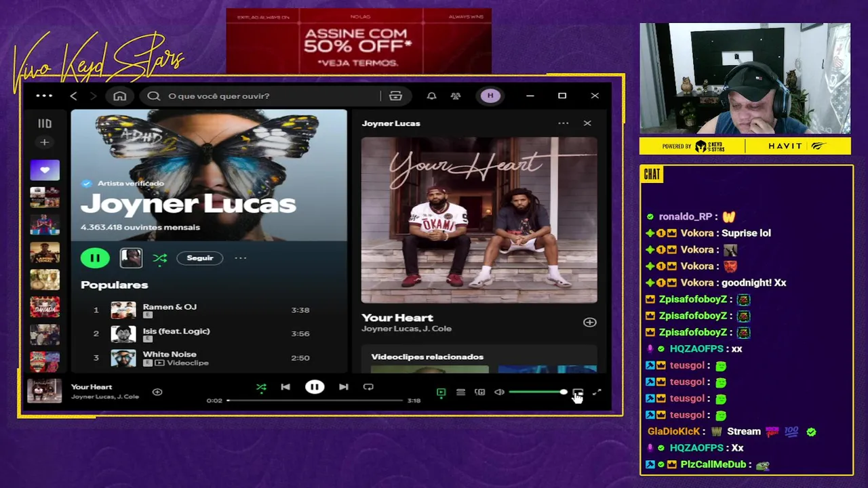Click the search field 'O que você quer ouvir?'
The image size is (868, 488).
274,96
